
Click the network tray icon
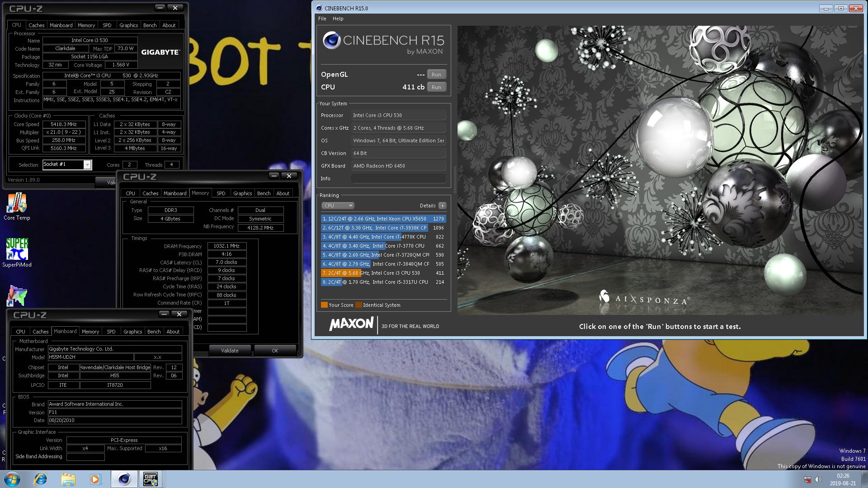pos(807,479)
